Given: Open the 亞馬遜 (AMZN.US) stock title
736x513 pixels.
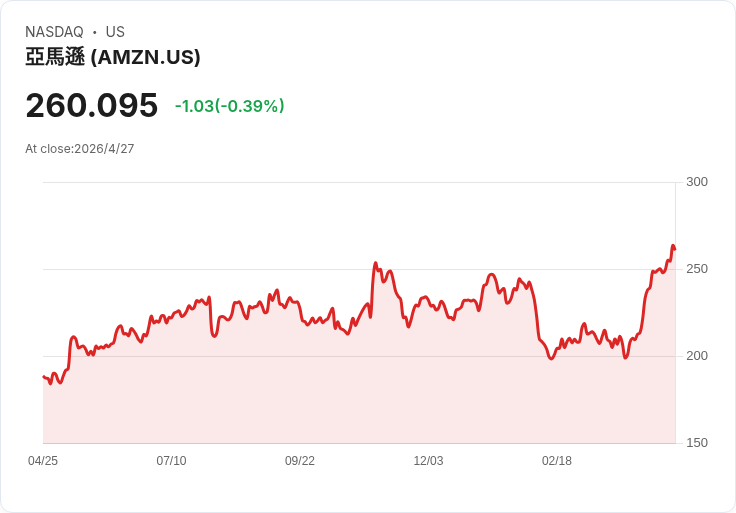Looking at the screenshot, I should pyautogui.click(x=113, y=58).
